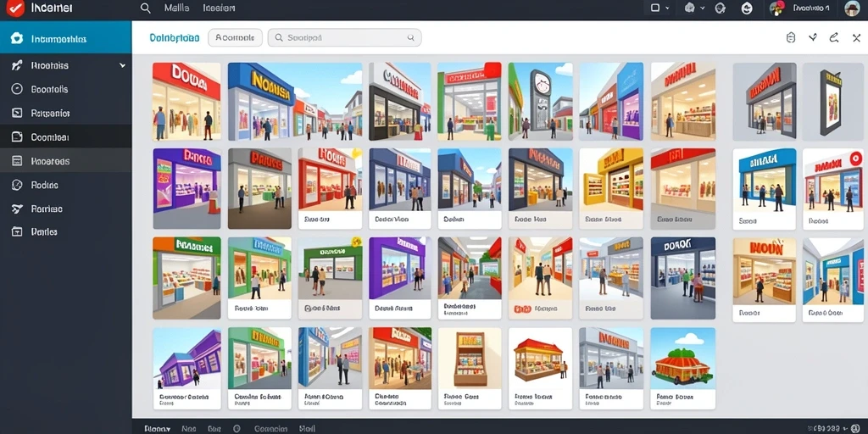Click the pencil edit icon in toolbar
The height and width of the screenshot is (434, 868).
pos(834,37)
